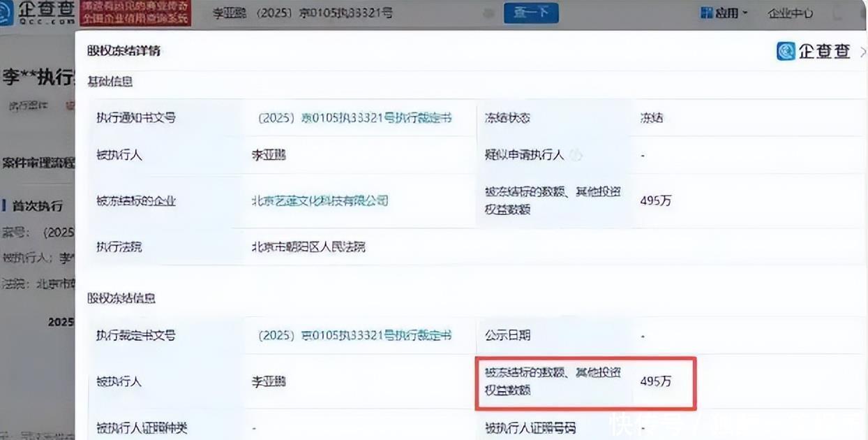Click the 李亚鹏 name in the 基础信息 table
The height and width of the screenshot is (440, 868).
click(x=269, y=155)
